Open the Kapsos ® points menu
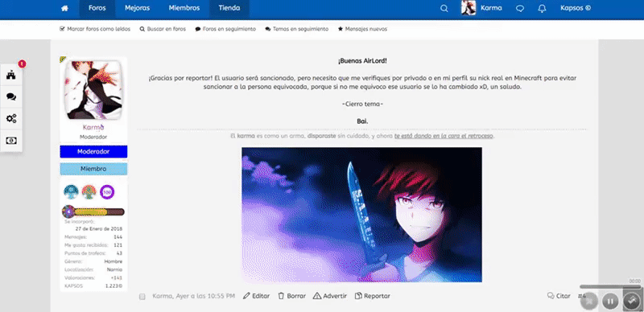 [576, 8]
